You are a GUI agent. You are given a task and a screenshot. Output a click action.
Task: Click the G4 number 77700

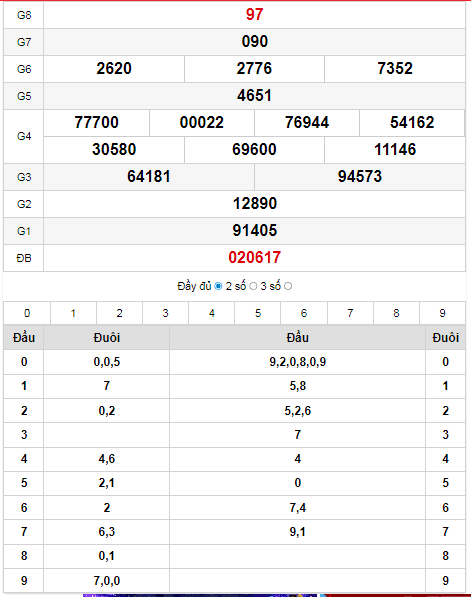(x=96, y=123)
